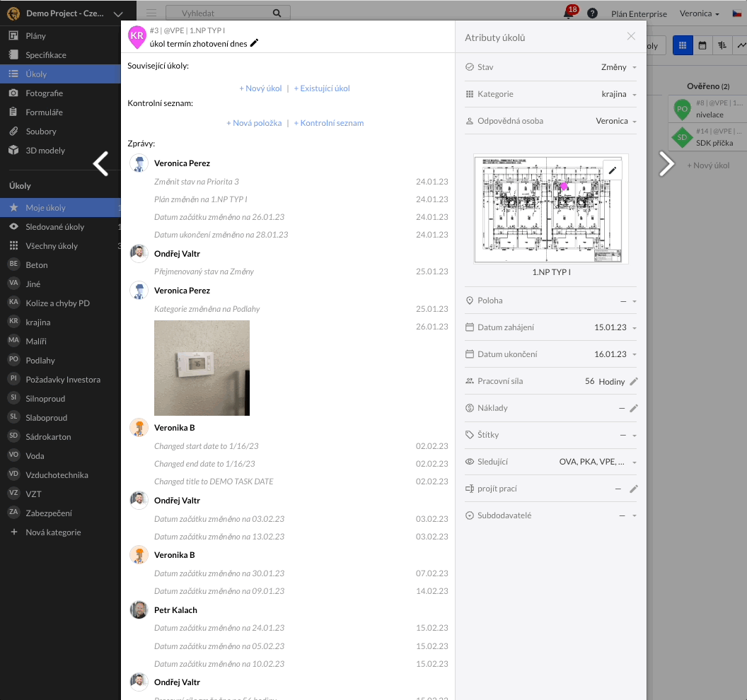
Task: Select the swimlane view icon in toolbar
Action: pyautogui.click(x=722, y=45)
